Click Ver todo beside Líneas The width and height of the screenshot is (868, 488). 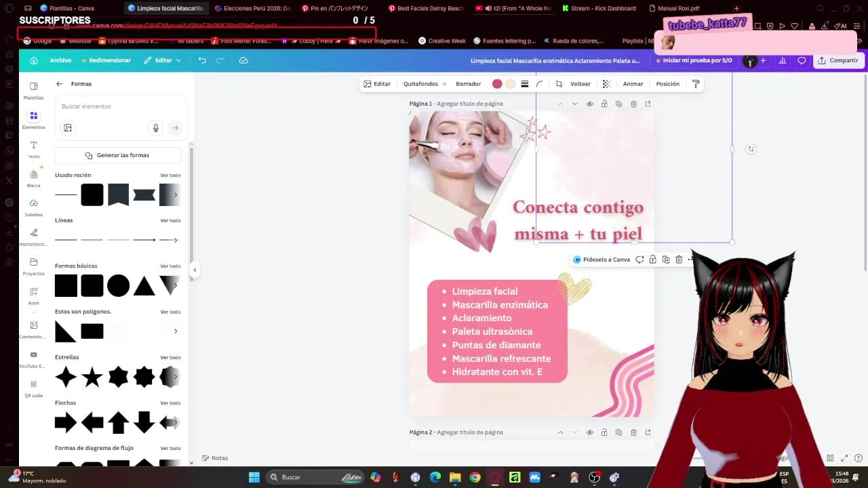click(x=170, y=220)
